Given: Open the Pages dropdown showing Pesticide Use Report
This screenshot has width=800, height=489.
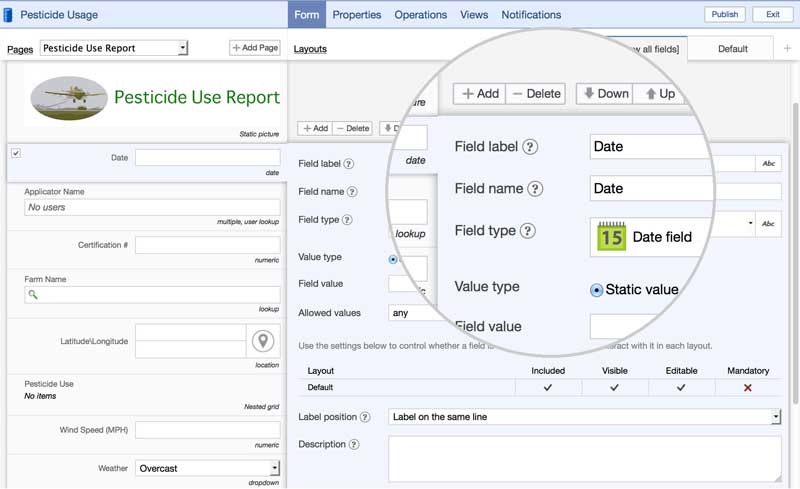Looking at the screenshot, I should tap(114, 48).
